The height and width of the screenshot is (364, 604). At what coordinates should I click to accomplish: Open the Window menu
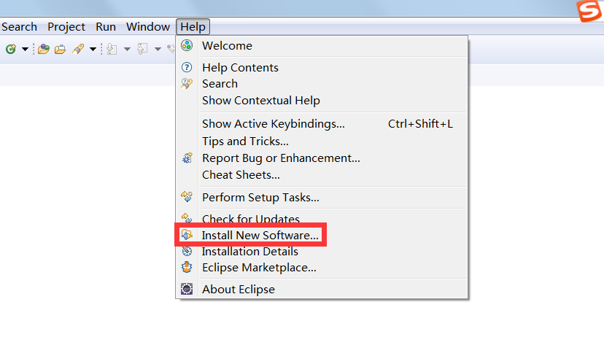[x=148, y=26]
